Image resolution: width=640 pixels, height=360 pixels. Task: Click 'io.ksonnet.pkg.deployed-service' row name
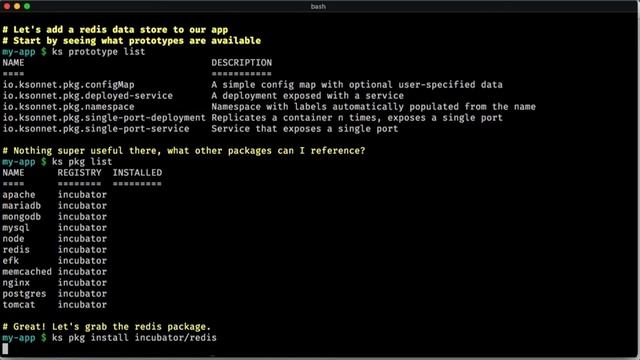(x=88, y=96)
